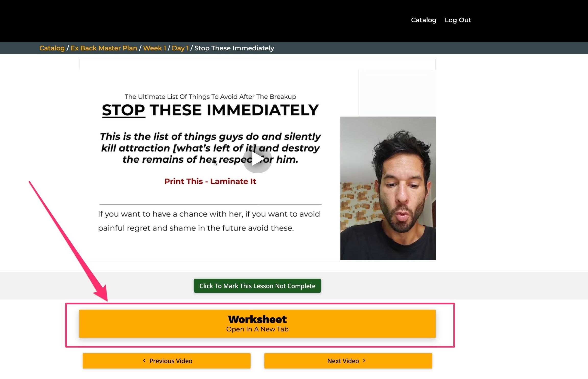Navigate to Day 1 breadcrumb

[180, 48]
